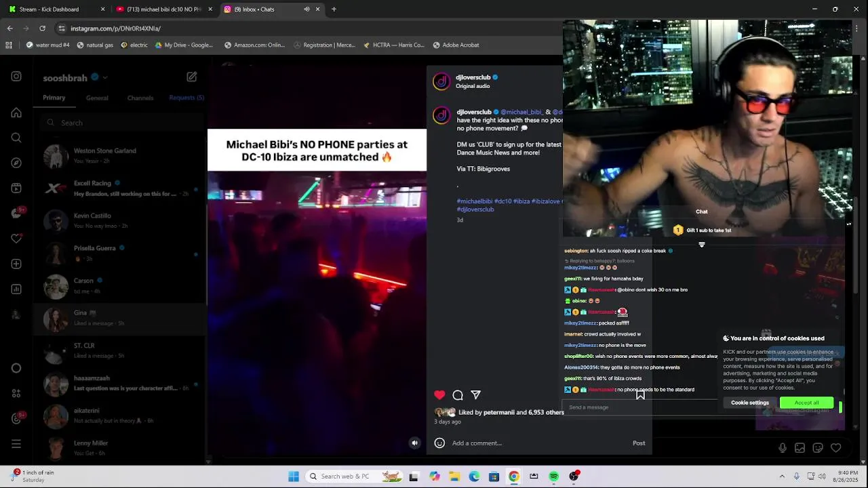The width and height of the screenshot is (868, 488).
Task: Switch to the General inbox tab
Action: click(x=97, y=98)
